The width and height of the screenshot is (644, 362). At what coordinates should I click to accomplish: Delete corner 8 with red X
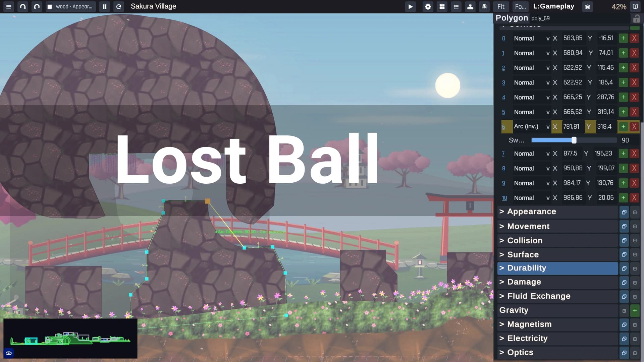point(634,168)
